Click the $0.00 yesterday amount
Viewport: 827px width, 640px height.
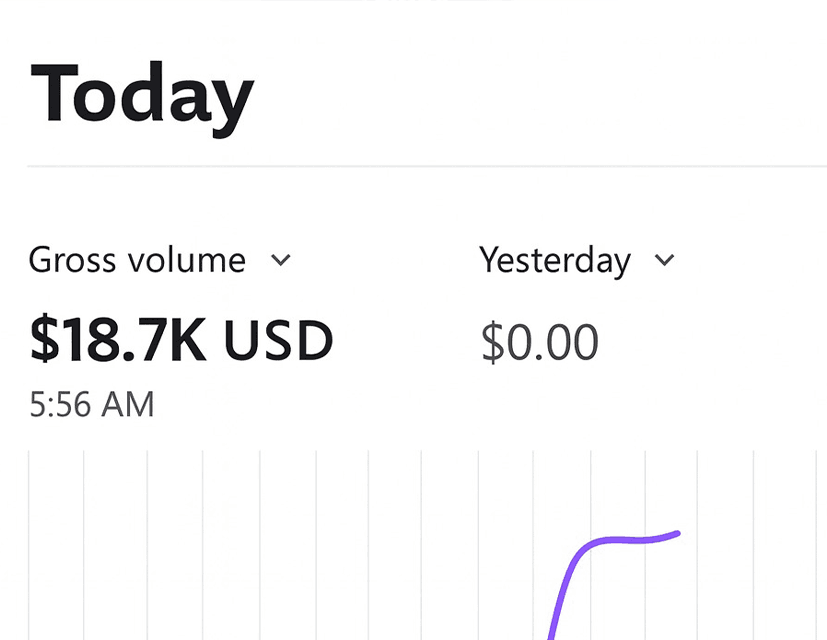[x=539, y=343]
